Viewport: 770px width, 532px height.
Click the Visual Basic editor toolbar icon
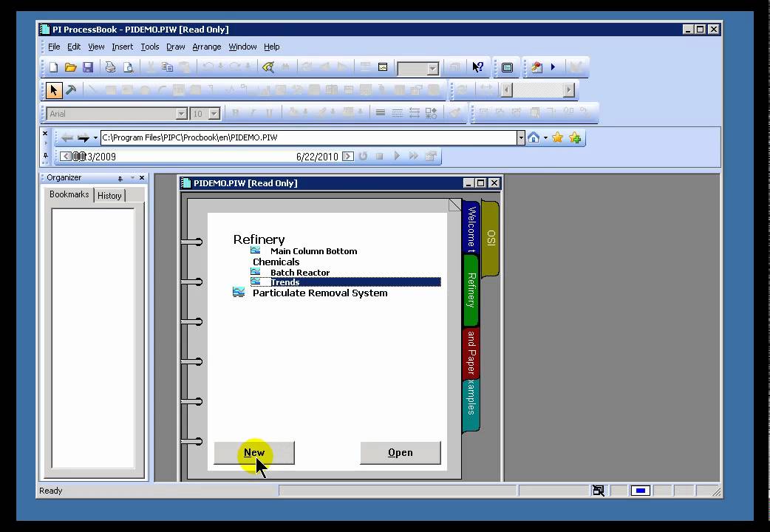point(536,67)
